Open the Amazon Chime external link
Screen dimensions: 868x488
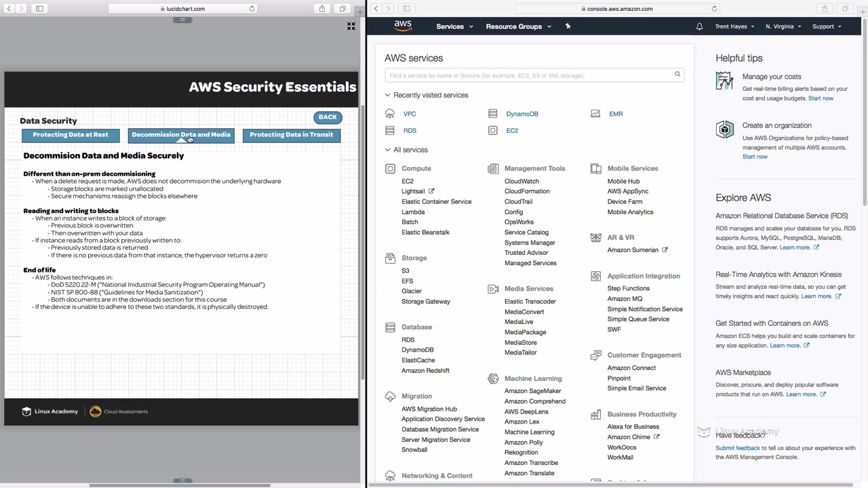click(633, 437)
